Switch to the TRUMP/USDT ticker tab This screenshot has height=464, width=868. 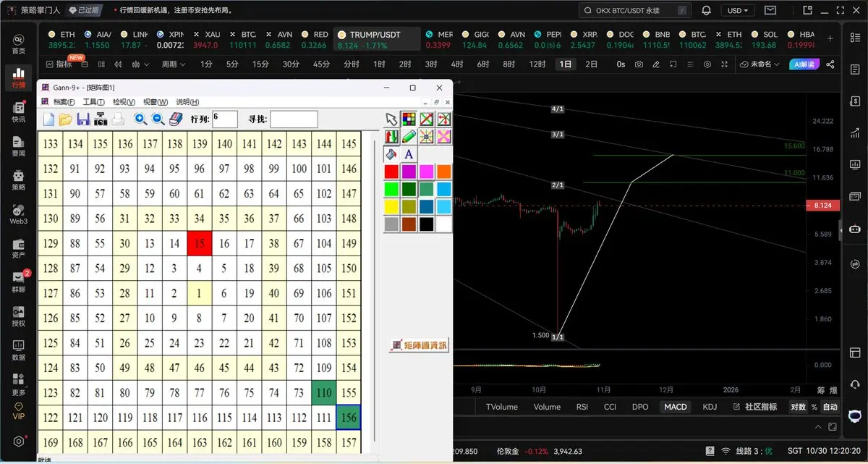377,40
